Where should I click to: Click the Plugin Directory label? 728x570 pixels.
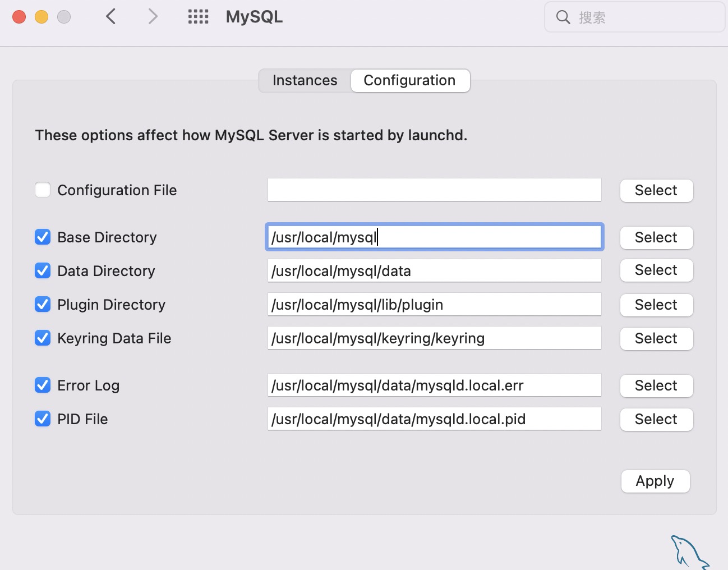[112, 305]
